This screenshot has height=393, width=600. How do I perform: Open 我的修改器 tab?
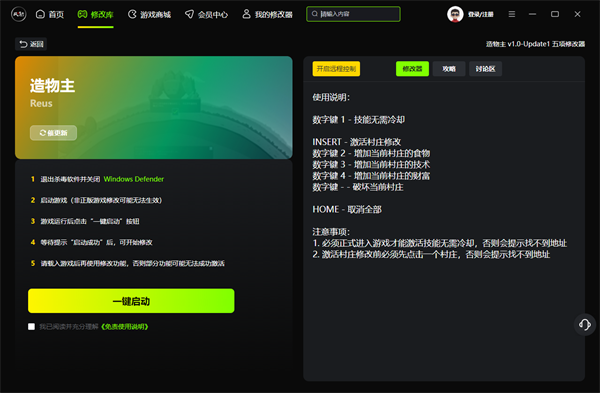[x=267, y=15]
